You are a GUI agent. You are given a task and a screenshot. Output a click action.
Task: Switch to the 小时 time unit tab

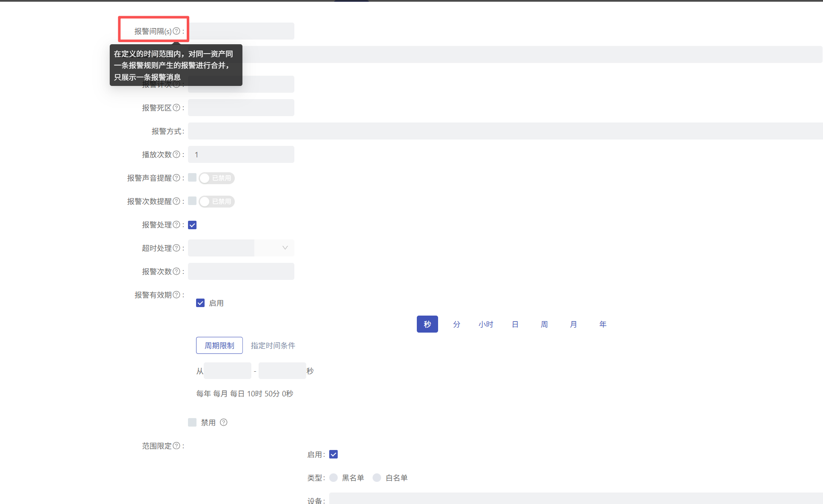(x=486, y=324)
